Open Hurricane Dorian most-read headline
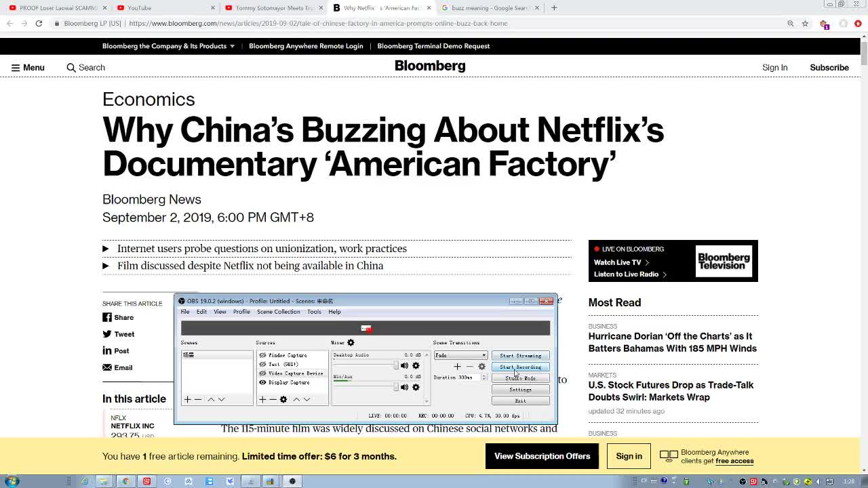Viewport: 868px width, 488px height. (x=672, y=342)
